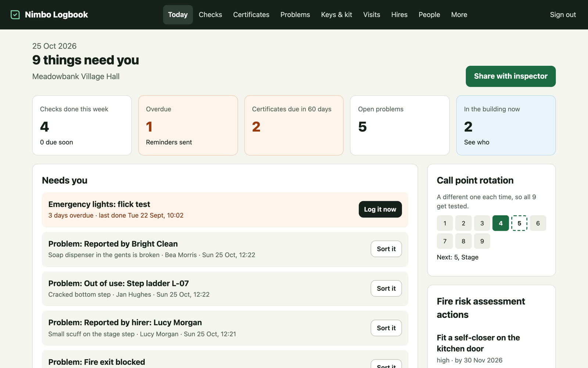Click the Meadowbank Village Hall venue name
Viewport: 588px width, 368px height.
[x=76, y=77]
